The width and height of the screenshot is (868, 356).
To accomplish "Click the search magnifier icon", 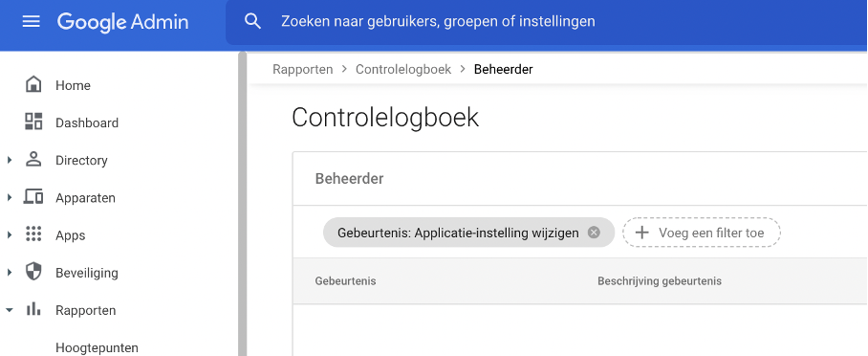I will click(252, 22).
